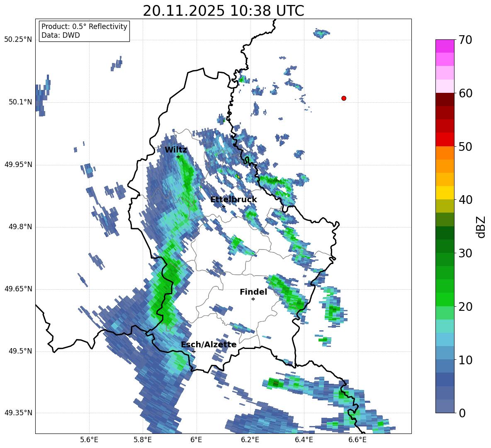Click the Findel cross marker
This screenshot has width=491, height=448.
(x=253, y=299)
